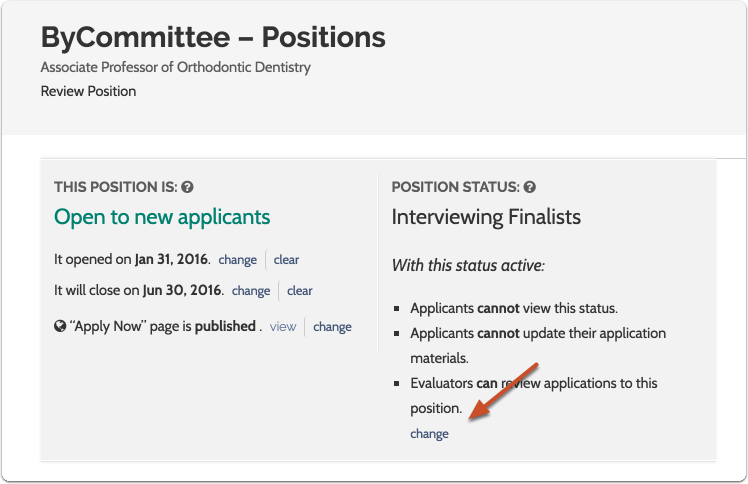Clear the Jan 31, 2016 opening date
Screen dimensions: 748x484
[286, 260]
